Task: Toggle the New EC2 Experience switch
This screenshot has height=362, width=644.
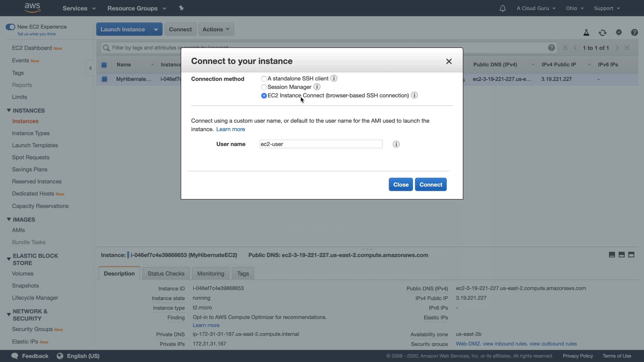Action: 10,27
